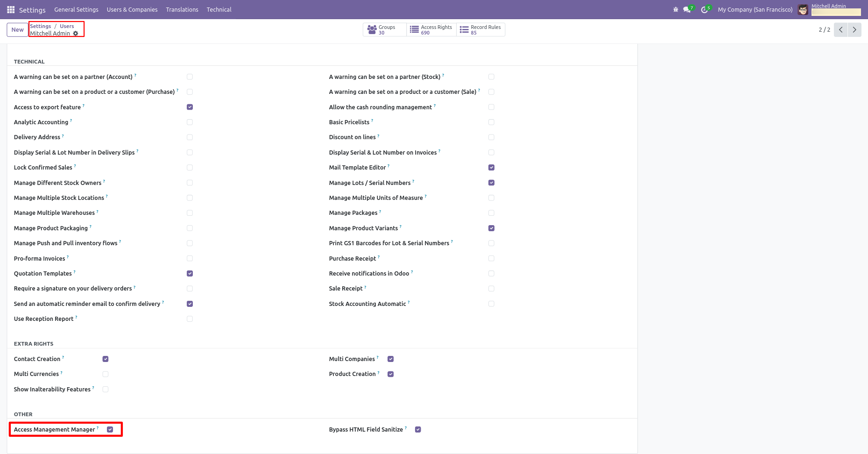
Task: Open Users & Companies menu
Action: 132,9
